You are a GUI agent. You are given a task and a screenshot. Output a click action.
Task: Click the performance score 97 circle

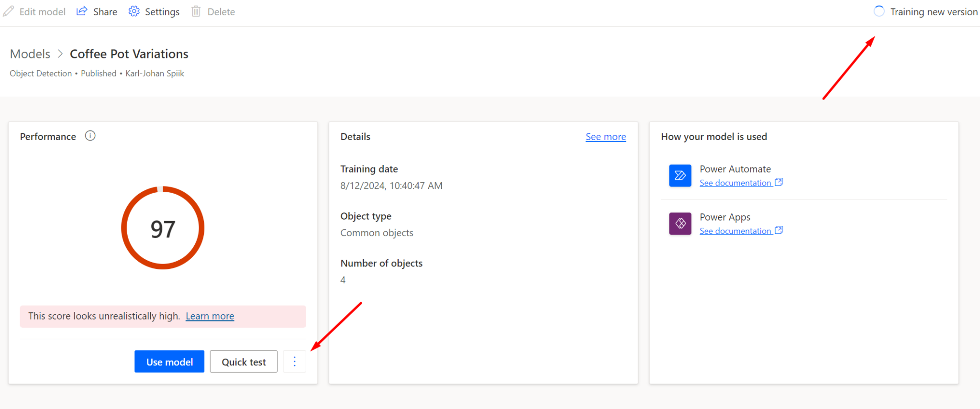[x=163, y=228]
